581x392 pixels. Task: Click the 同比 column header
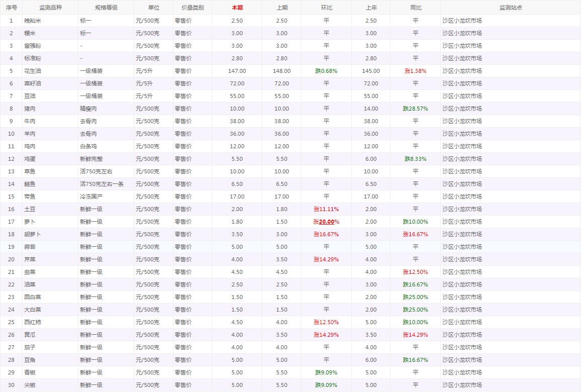point(415,8)
